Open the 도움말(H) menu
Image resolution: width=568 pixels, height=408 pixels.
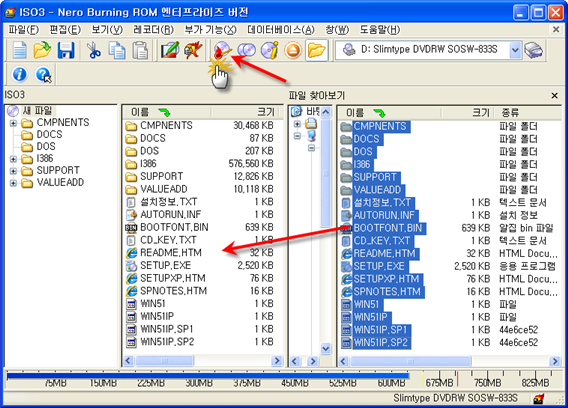click(x=380, y=30)
